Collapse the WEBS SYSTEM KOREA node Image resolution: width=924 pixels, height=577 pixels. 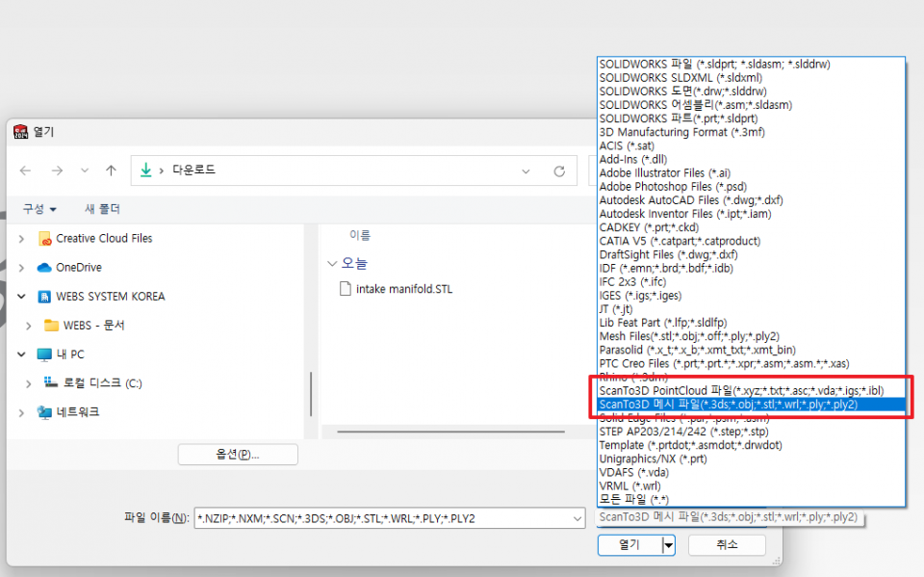(x=22, y=297)
